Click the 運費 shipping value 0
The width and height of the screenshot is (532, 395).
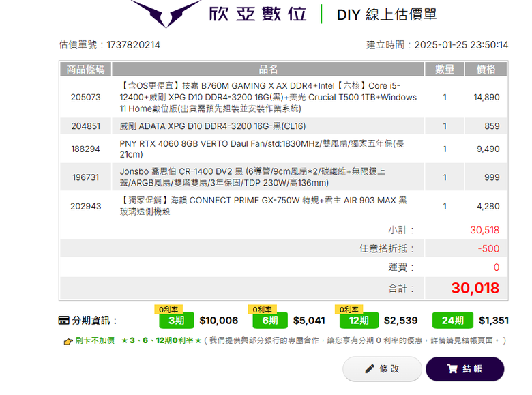pos(497,267)
